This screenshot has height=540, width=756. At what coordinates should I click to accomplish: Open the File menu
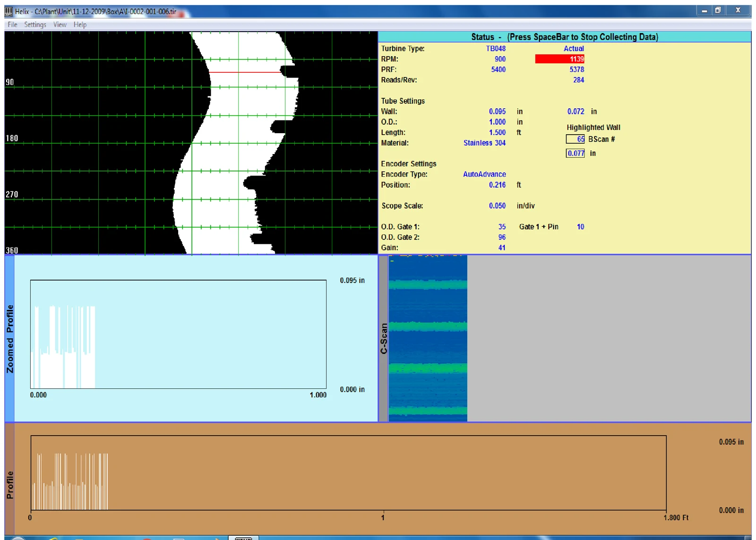(x=12, y=25)
